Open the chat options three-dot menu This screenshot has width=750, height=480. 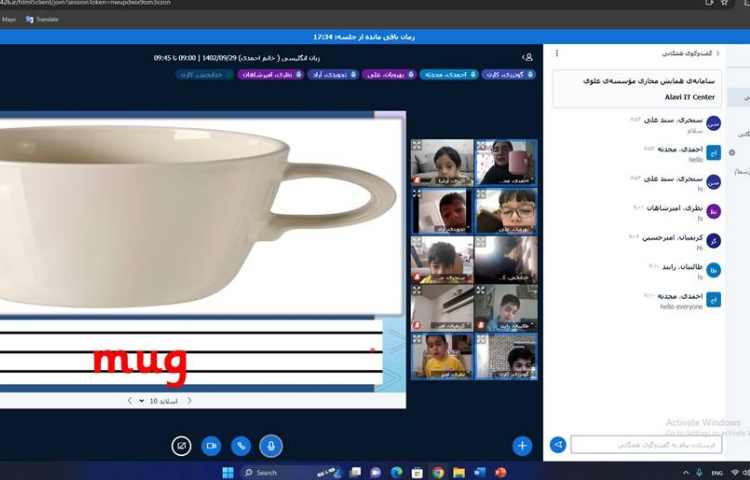coord(557,53)
